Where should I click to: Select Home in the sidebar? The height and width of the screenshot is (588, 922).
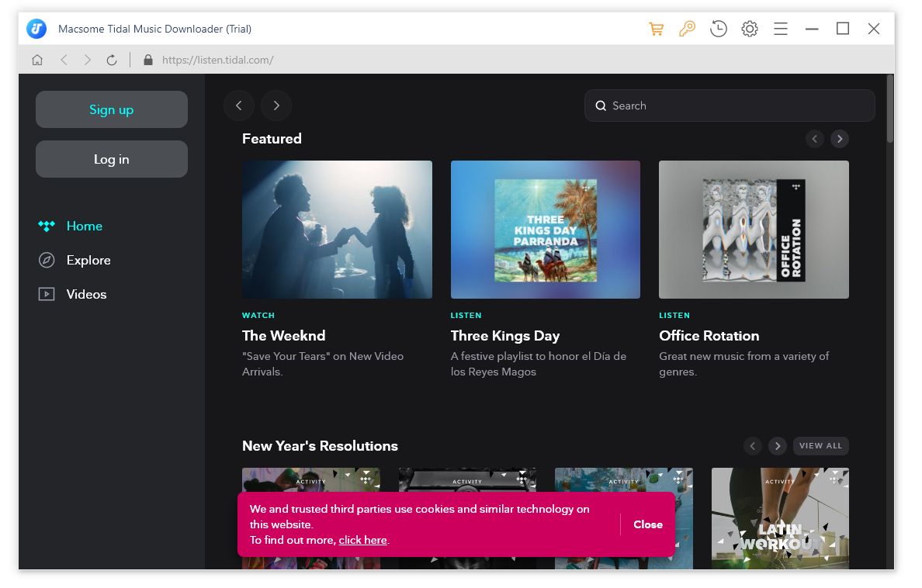coord(84,226)
